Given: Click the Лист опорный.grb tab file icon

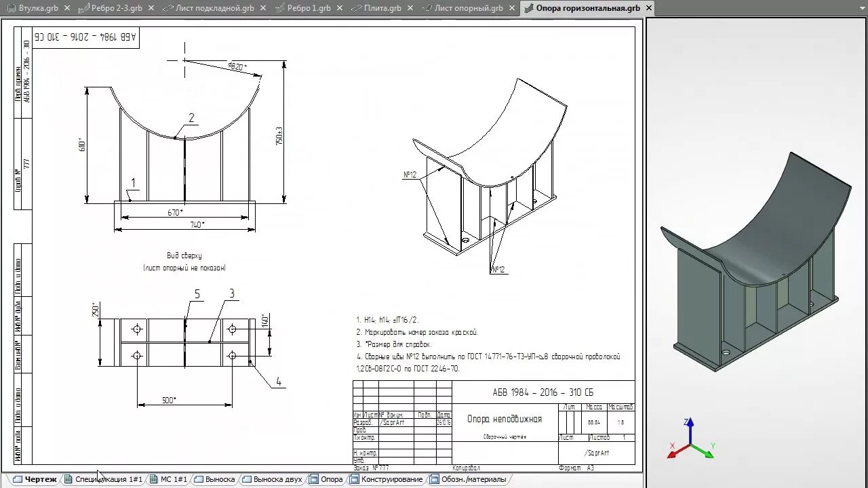Looking at the screenshot, I should (427, 8).
